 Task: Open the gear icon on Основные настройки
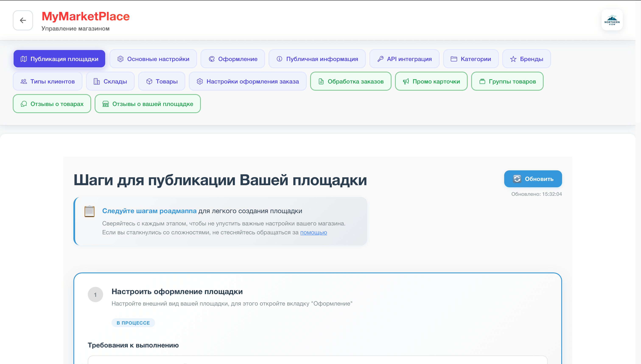coord(120,59)
